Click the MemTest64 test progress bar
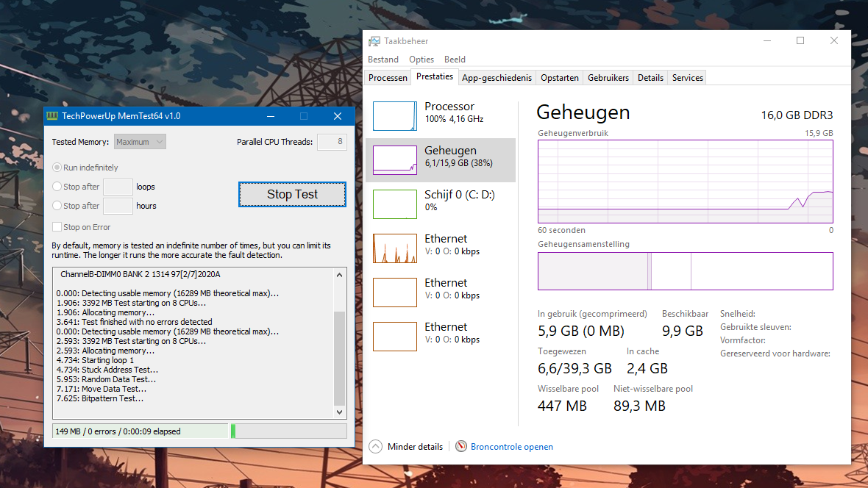868x488 pixels. (289, 431)
